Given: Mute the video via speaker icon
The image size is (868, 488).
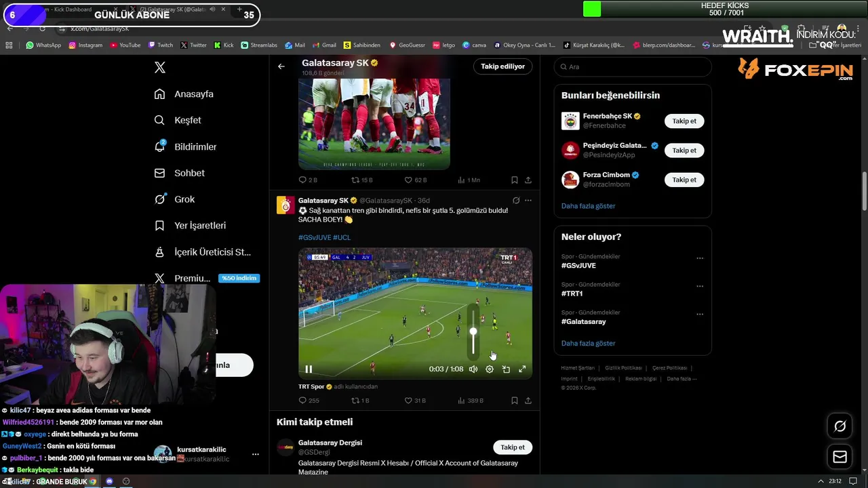Looking at the screenshot, I should click(473, 369).
